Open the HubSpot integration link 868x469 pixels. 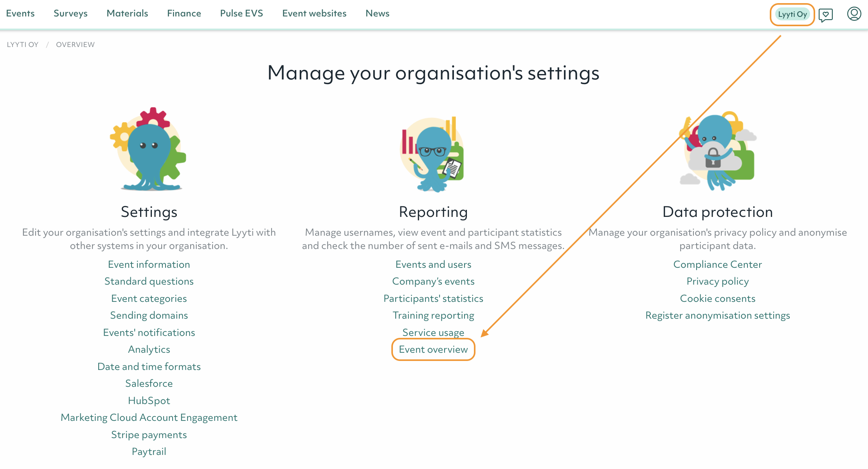tap(149, 400)
